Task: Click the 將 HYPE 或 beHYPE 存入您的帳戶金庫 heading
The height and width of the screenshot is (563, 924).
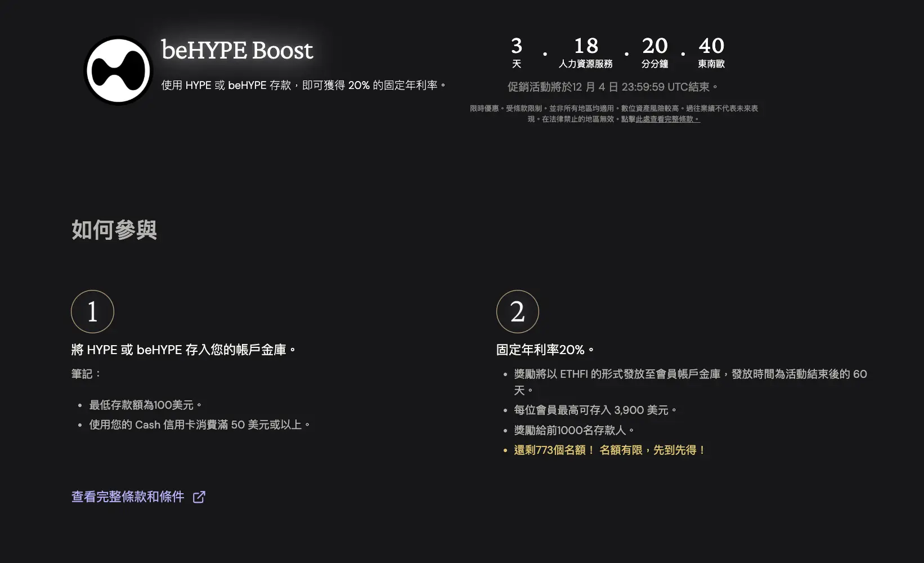Action: [x=183, y=349]
